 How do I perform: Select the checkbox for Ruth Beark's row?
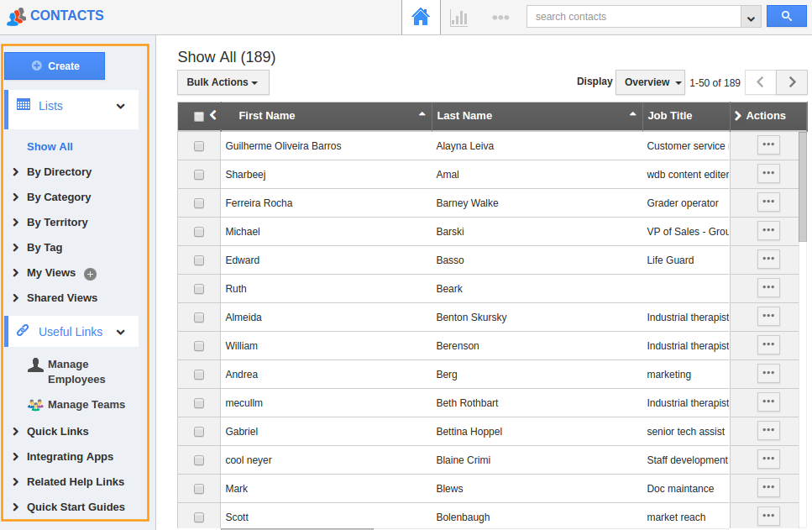[198, 287]
